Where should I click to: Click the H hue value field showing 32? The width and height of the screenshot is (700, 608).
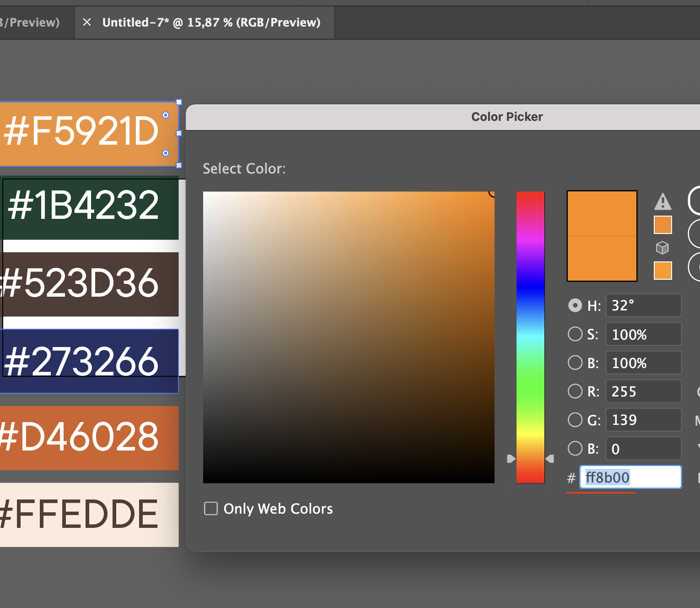(x=643, y=305)
